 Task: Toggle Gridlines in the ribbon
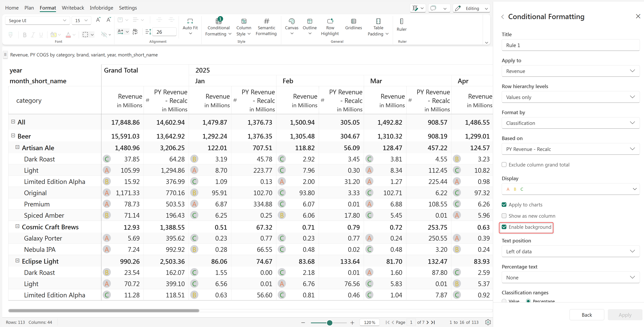[353, 21]
